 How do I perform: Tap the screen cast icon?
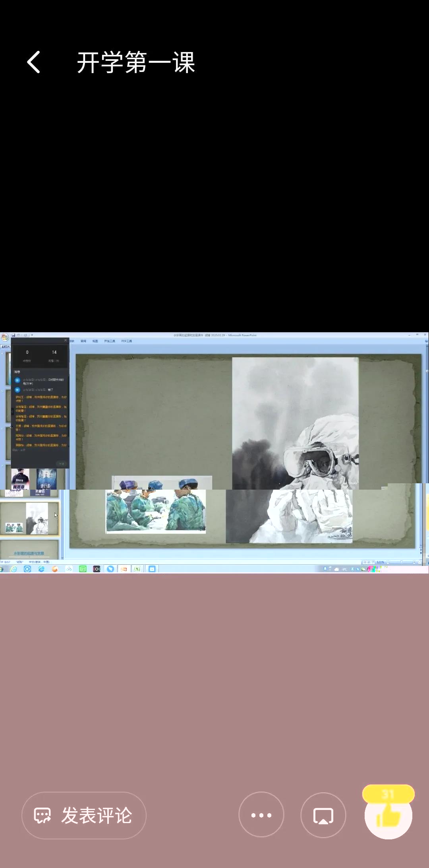[x=323, y=815]
